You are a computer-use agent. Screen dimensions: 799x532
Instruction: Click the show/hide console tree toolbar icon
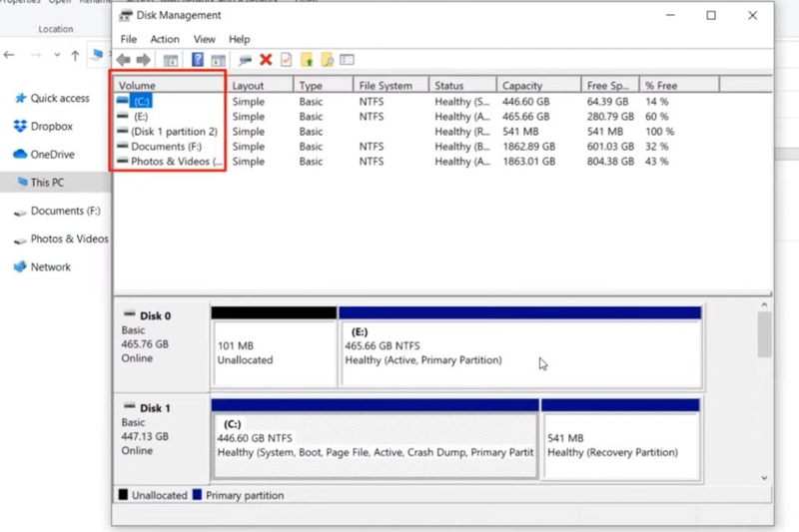click(171, 60)
